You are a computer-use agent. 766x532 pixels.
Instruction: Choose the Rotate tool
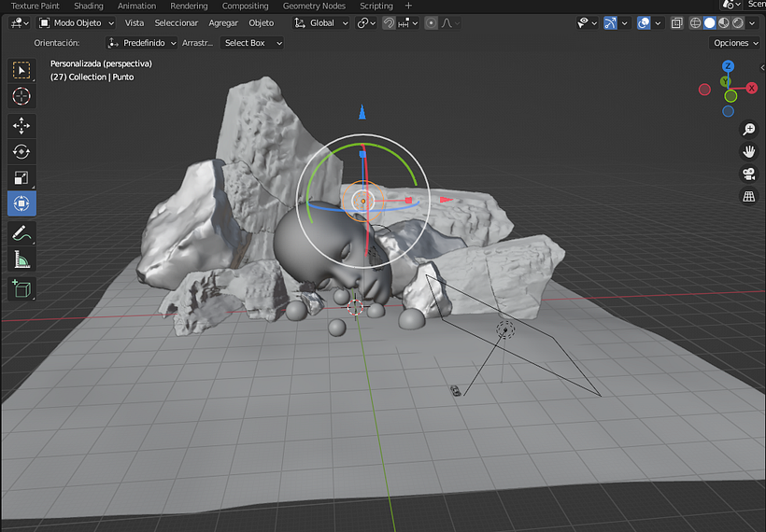click(x=21, y=151)
